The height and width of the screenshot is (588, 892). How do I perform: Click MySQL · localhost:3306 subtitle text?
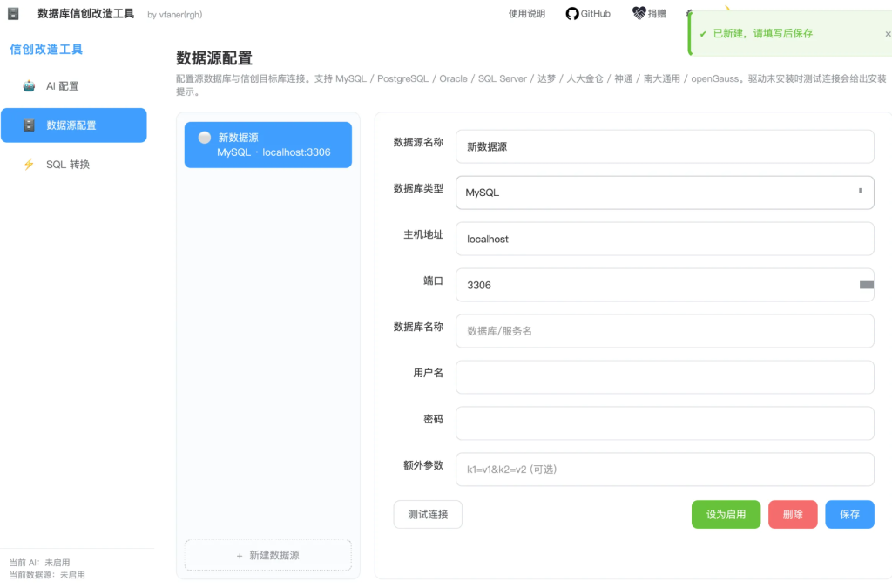point(274,152)
